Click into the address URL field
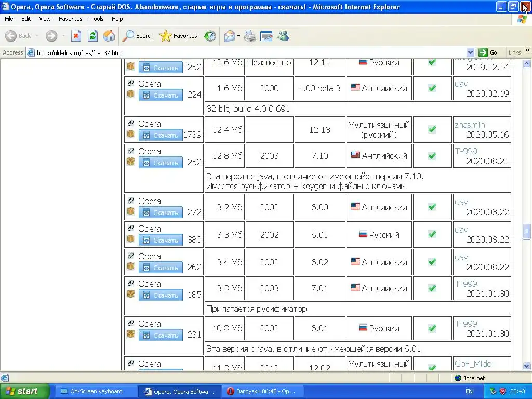This screenshot has width=532, height=399. (250, 52)
